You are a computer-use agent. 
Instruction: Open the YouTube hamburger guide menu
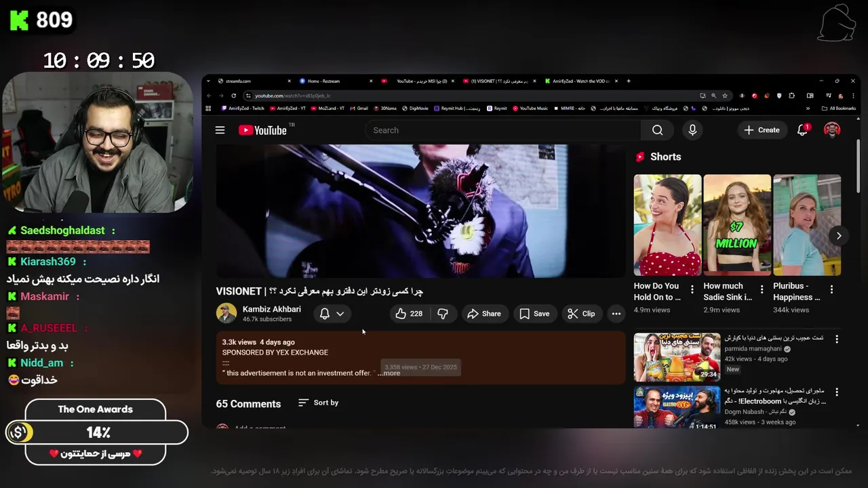pyautogui.click(x=220, y=130)
